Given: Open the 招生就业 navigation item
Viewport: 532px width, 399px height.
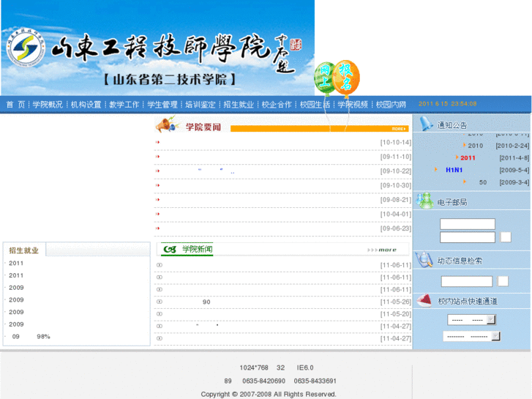Looking at the screenshot, I should (x=239, y=105).
